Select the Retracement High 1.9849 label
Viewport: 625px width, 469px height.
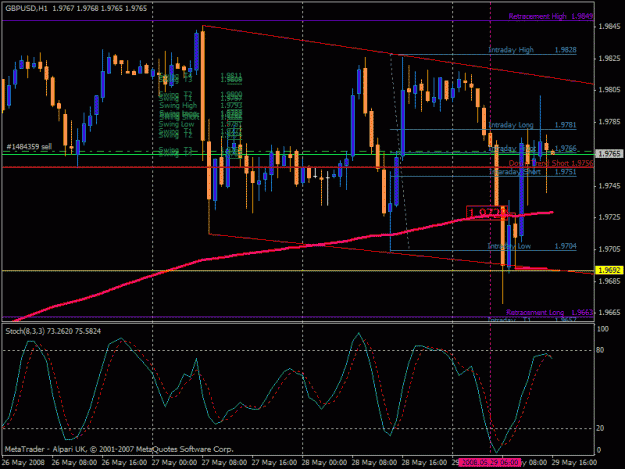click(550, 16)
